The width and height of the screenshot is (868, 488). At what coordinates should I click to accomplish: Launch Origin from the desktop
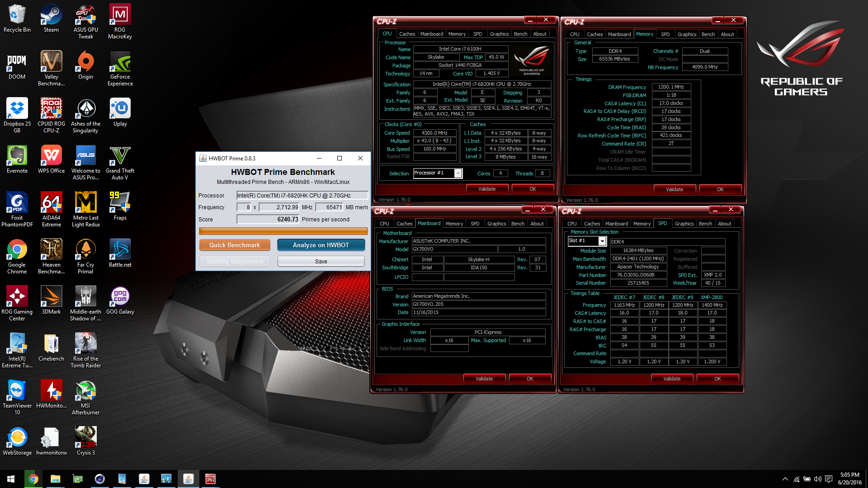[x=85, y=65]
